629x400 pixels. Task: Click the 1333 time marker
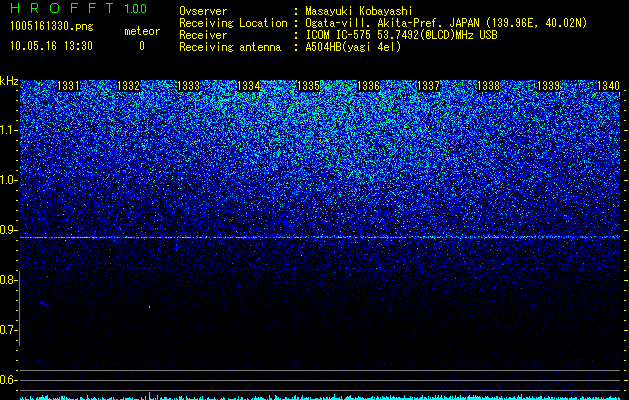coord(189,86)
